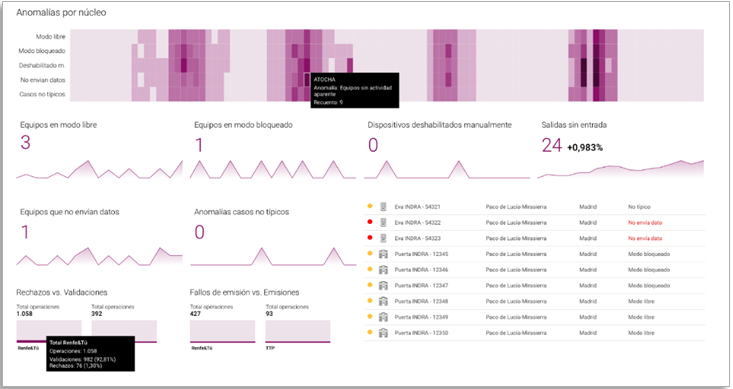Viewport: 733px width, 389px height.
Task: Click the gate icon for Puerta INDRA - 12347
Action: (x=383, y=286)
